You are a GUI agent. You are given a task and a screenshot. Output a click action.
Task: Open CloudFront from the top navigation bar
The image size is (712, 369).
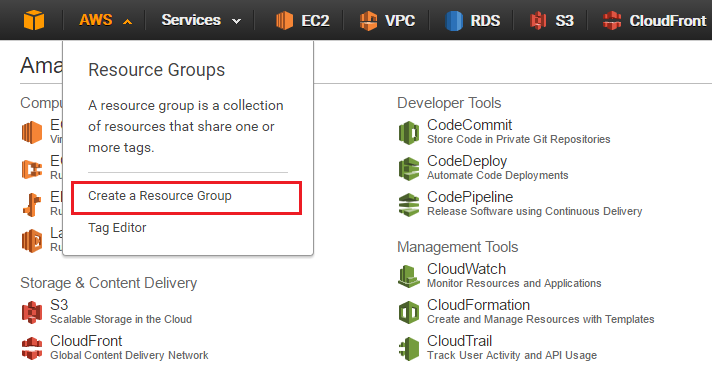pyautogui.click(x=668, y=20)
